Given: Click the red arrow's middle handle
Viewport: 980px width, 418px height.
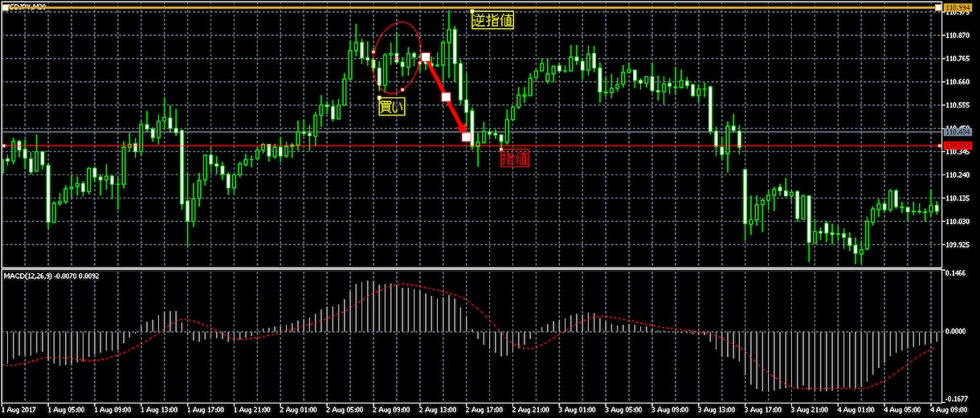Looking at the screenshot, I should 446,97.
